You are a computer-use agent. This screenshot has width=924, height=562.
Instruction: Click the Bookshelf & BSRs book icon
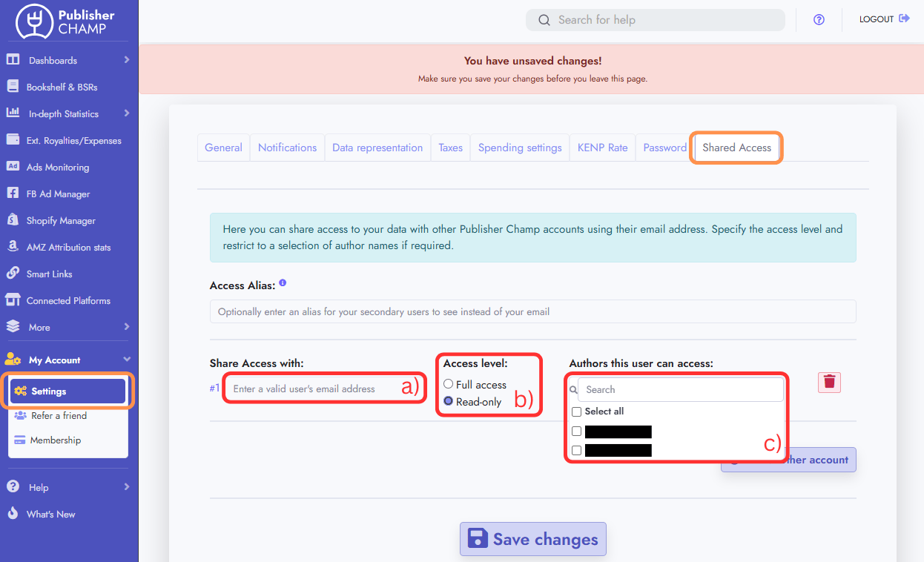[13, 86]
